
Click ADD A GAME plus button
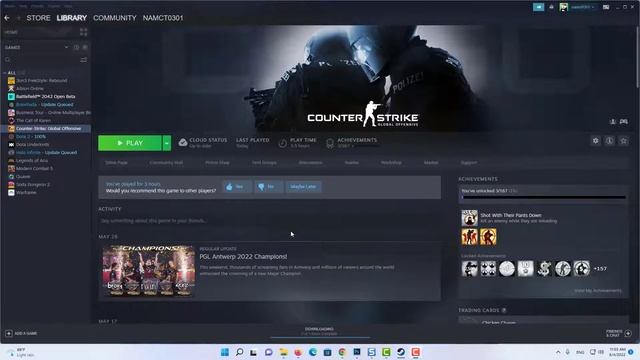[x=9, y=333]
